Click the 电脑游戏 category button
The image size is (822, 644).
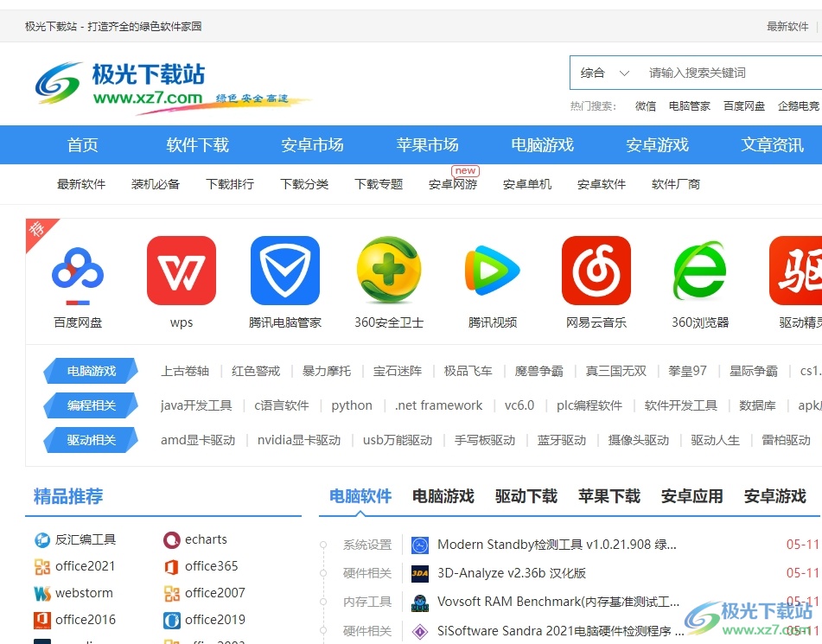tap(91, 372)
